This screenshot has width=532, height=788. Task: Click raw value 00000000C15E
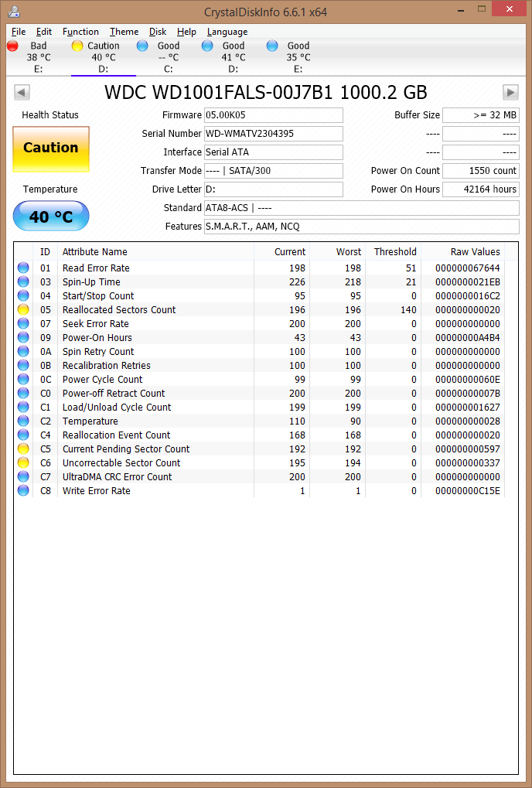click(468, 491)
